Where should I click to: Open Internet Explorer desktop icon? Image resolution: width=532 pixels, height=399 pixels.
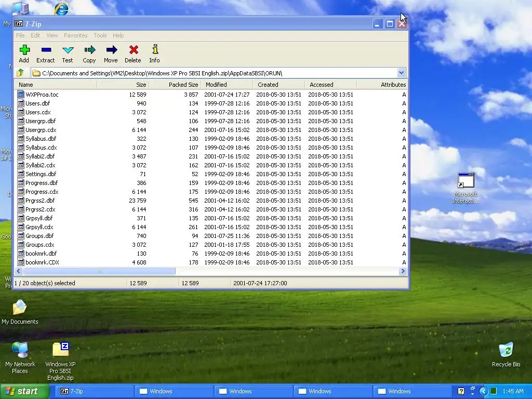(61, 8)
